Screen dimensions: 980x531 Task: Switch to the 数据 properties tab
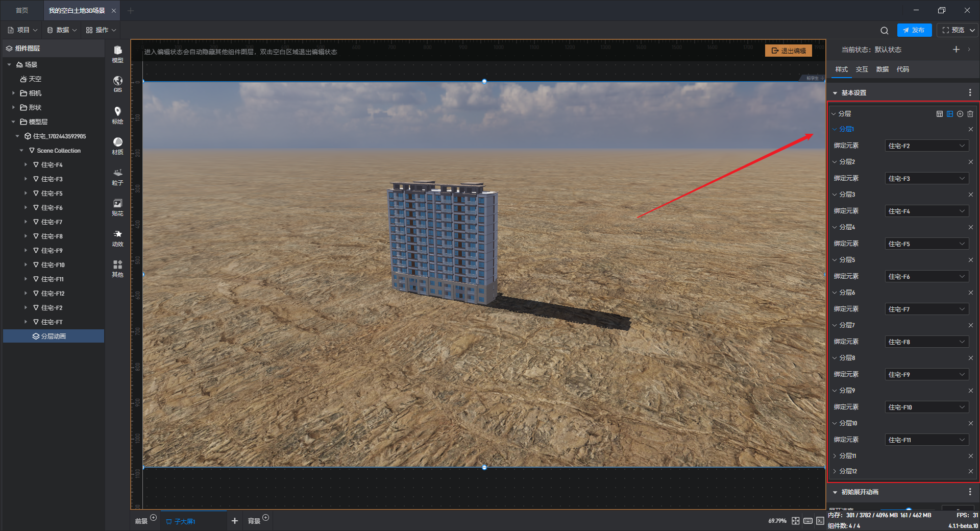pos(883,69)
